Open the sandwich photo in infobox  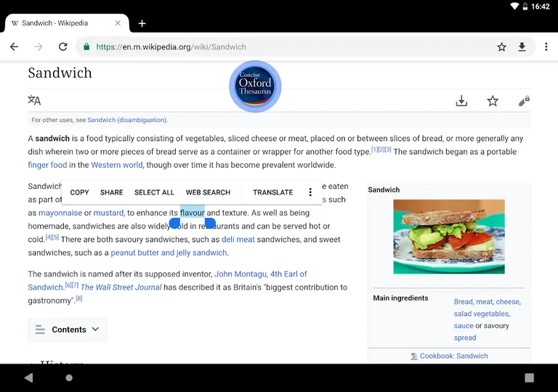[449, 237]
